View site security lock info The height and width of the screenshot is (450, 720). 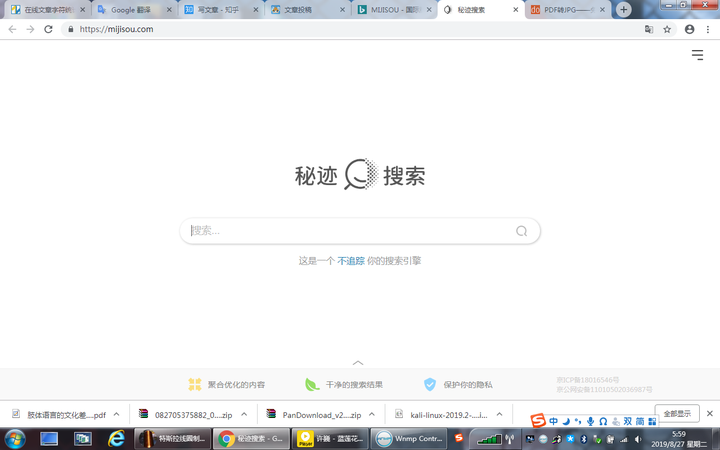(x=70, y=29)
